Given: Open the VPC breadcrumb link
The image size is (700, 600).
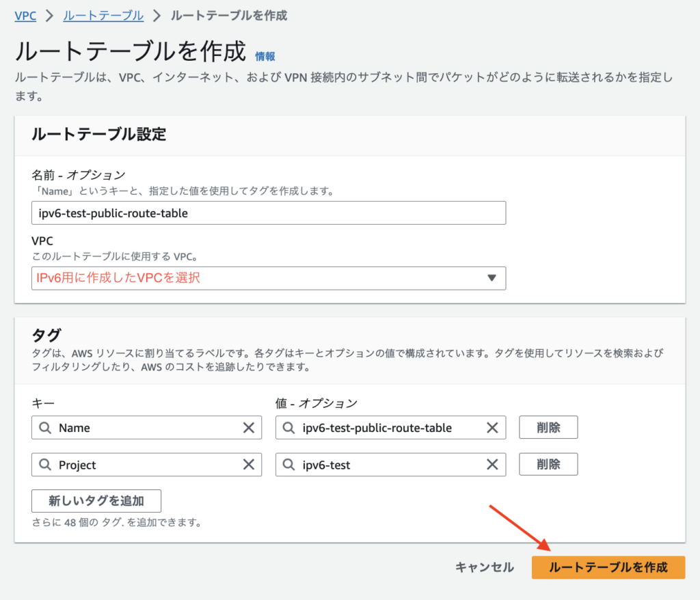Looking at the screenshot, I should tap(25, 16).
